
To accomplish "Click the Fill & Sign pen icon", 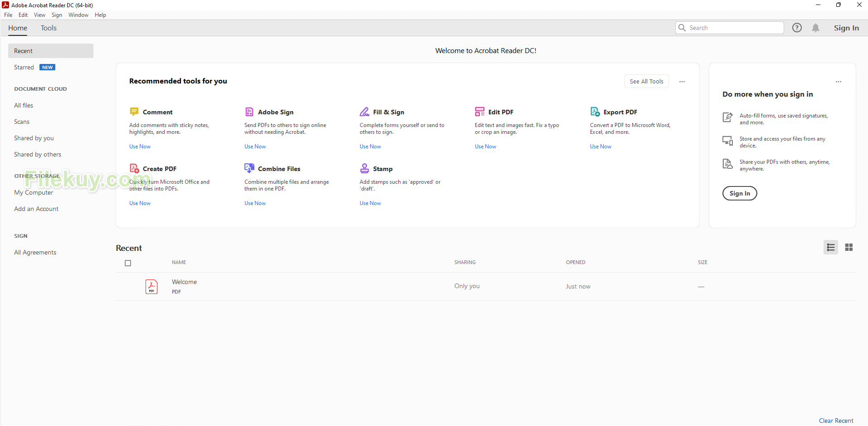I will tap(364, 112).
